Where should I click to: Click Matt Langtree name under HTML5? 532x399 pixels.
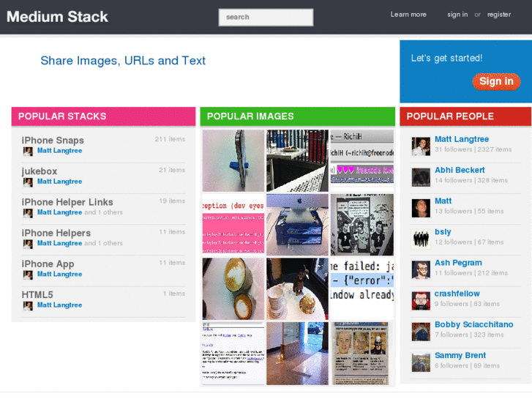tap(60, 305)
